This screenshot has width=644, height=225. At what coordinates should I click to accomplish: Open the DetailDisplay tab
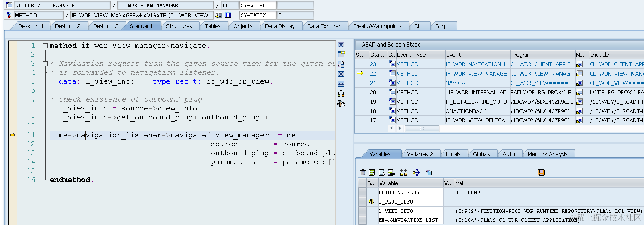(280, 26)
